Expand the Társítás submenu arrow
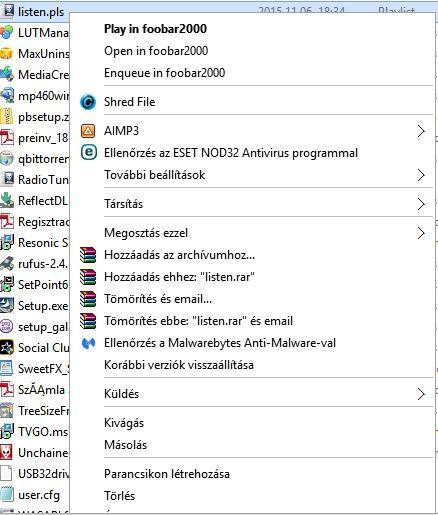 point(421,204)
